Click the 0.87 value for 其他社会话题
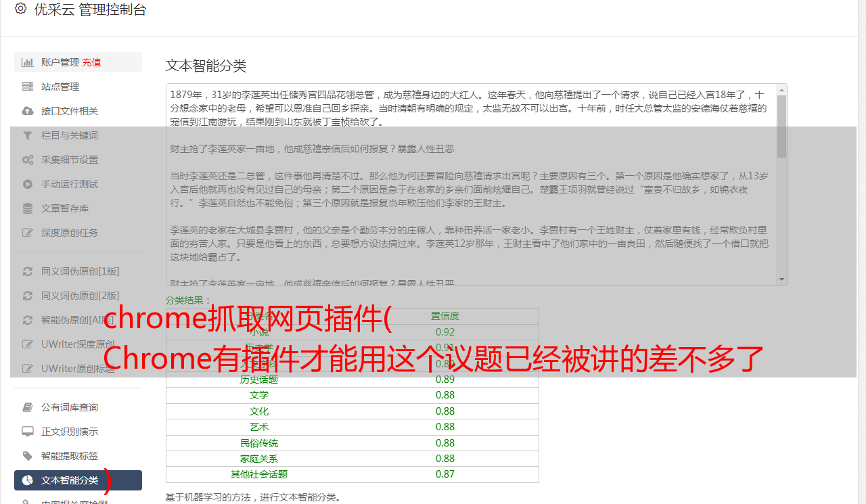Image resolution: width=866 pixels, height=504 pixels. pos(445,474)
